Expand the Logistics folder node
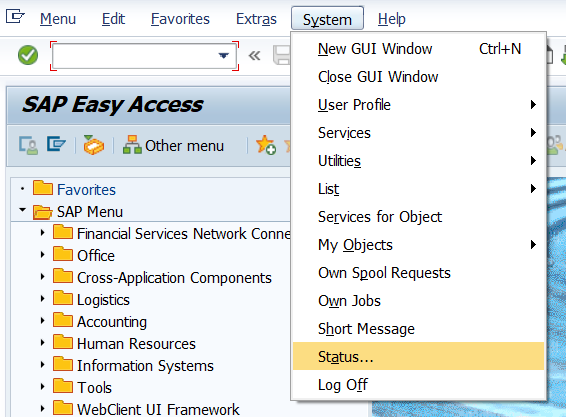Viewport: 566px width, 417px height. [x=43, y=299]
